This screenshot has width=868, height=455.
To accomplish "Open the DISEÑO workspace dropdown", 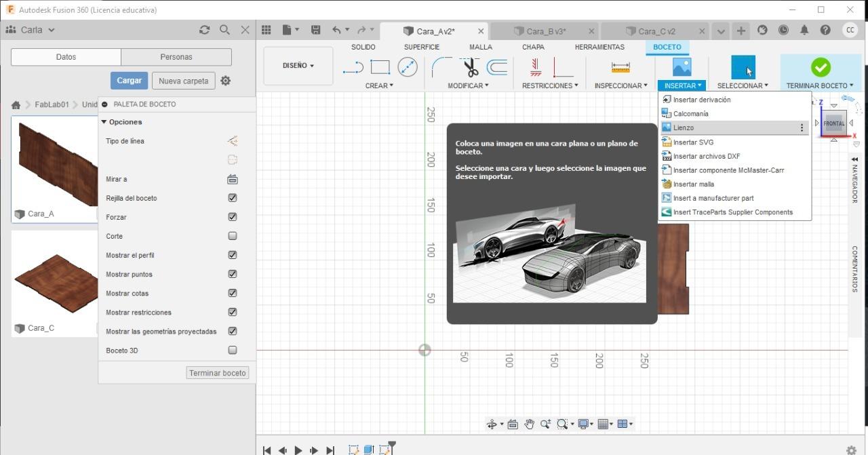I will tap(298, 66).
